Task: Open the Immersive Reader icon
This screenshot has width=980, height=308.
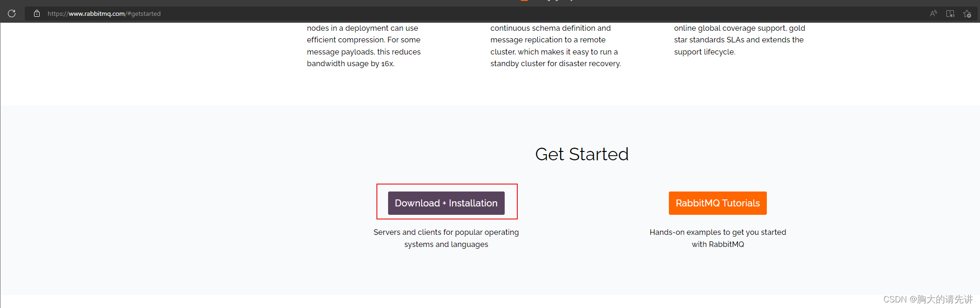Action: point(950,14)
